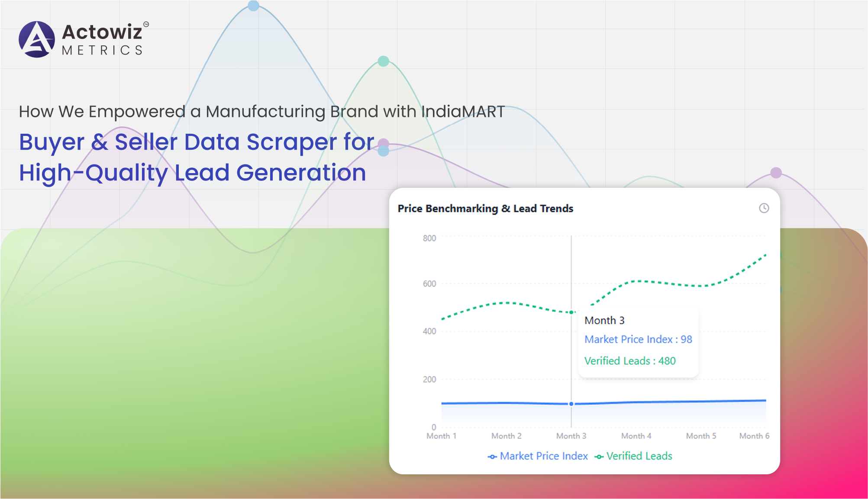Click "Market Price Index : 98" in the tooltip
This screenshot has height=499, width=868.
tap(638, 339)
